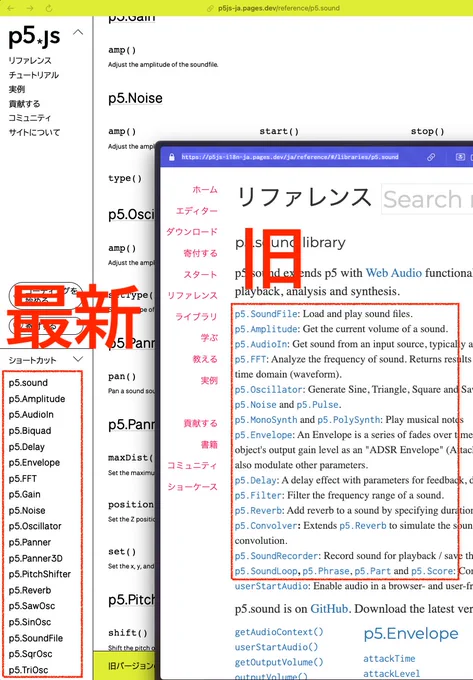Screen dimensions: 473x680
Task: Open 貢献する in left sidebar
Action: [24, 104]
